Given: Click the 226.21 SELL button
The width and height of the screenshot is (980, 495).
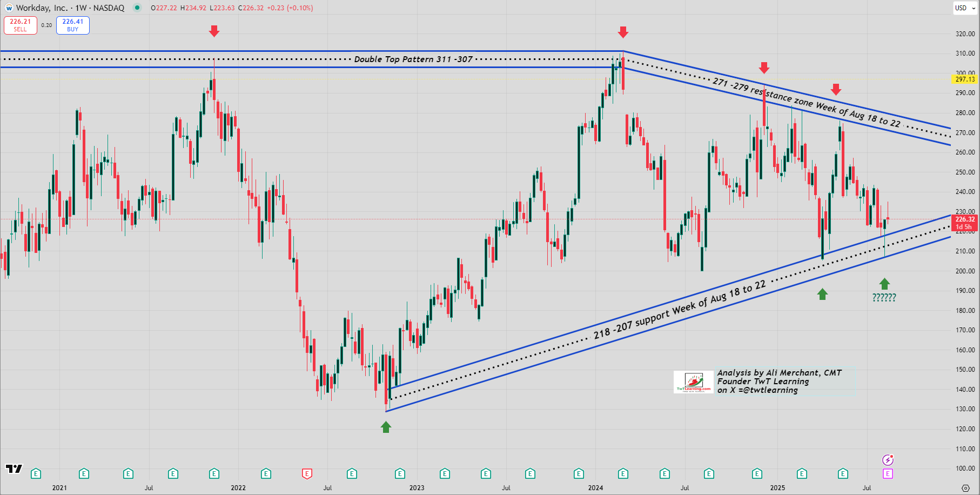Looking at the screenshot, I should (21, 25).
